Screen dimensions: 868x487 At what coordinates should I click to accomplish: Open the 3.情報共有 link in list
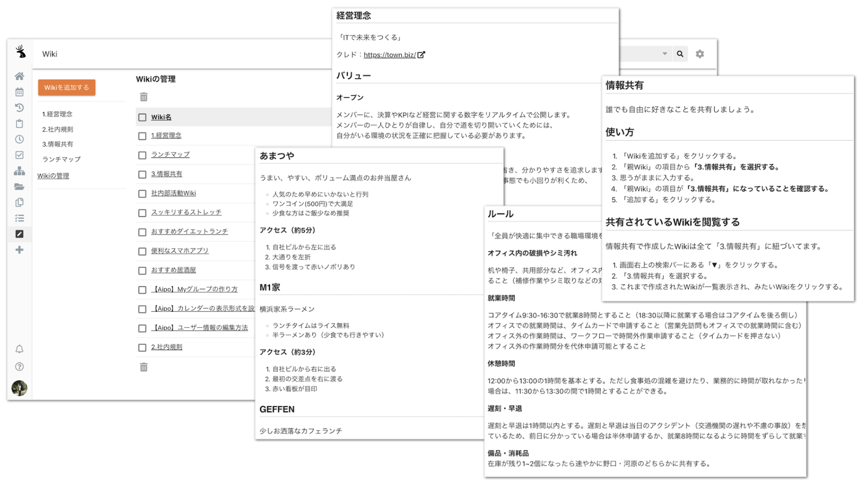pos(167,174)
